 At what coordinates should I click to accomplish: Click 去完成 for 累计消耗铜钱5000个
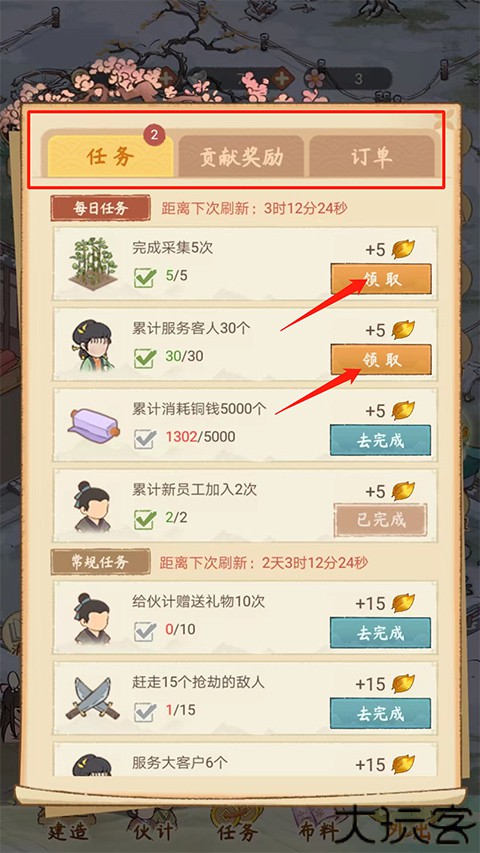(x=380, y=440)
